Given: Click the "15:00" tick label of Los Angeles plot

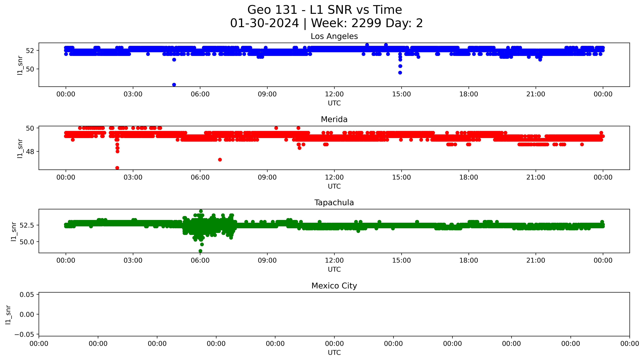Looking at the screenshot, I should click(401, 94).
